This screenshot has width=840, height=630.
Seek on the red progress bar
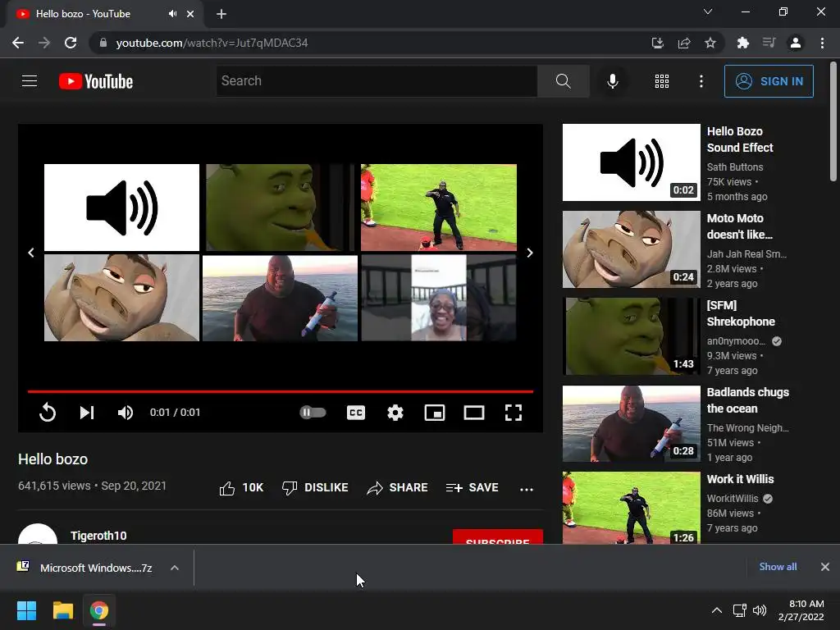click(281, 391)
